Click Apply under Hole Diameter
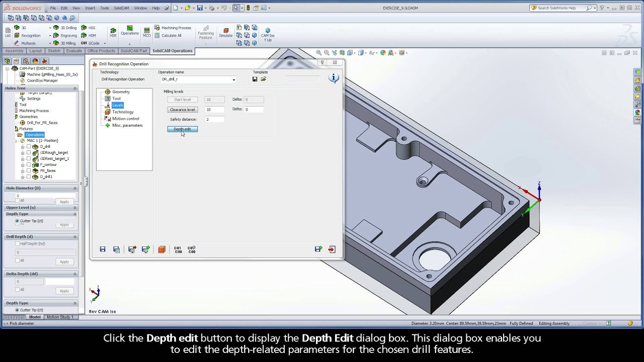644x362 pixels. (64, 202)
